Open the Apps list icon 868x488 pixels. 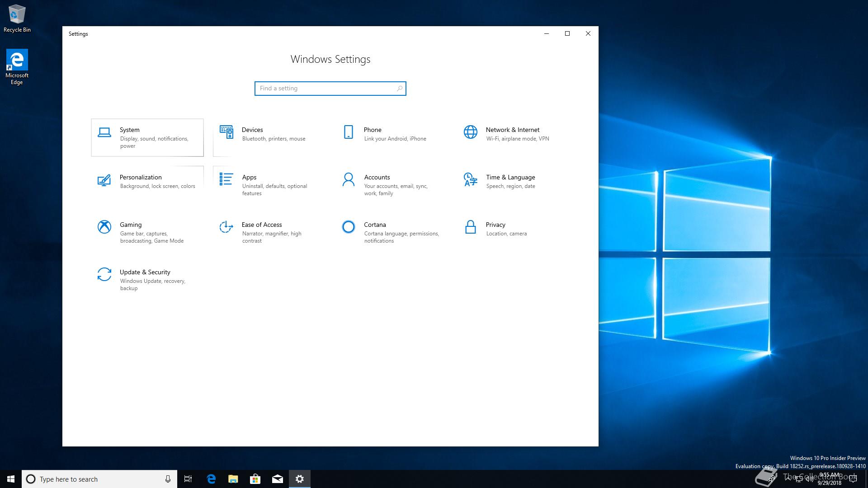point(226,179)
